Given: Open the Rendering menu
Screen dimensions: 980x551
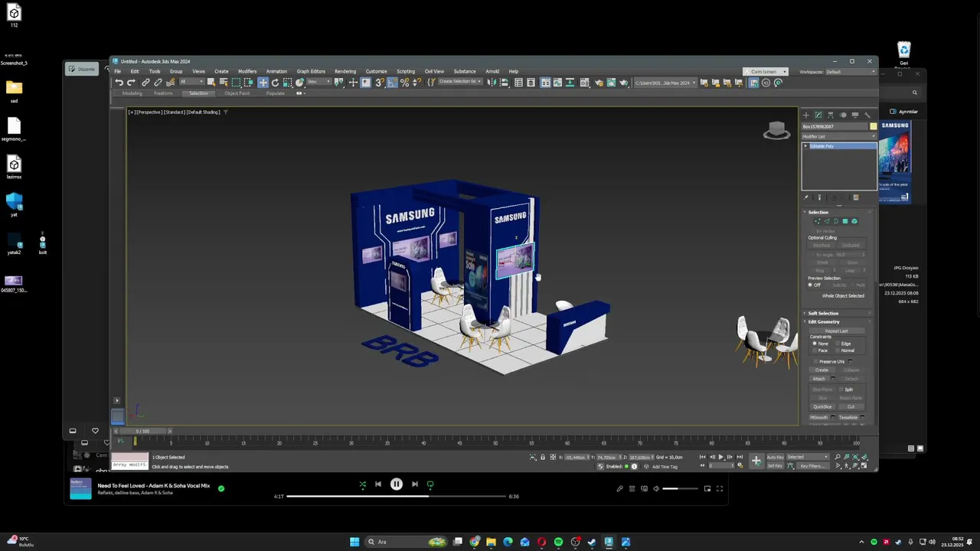Looking at the screenshot, I should [x=345, y=71].
